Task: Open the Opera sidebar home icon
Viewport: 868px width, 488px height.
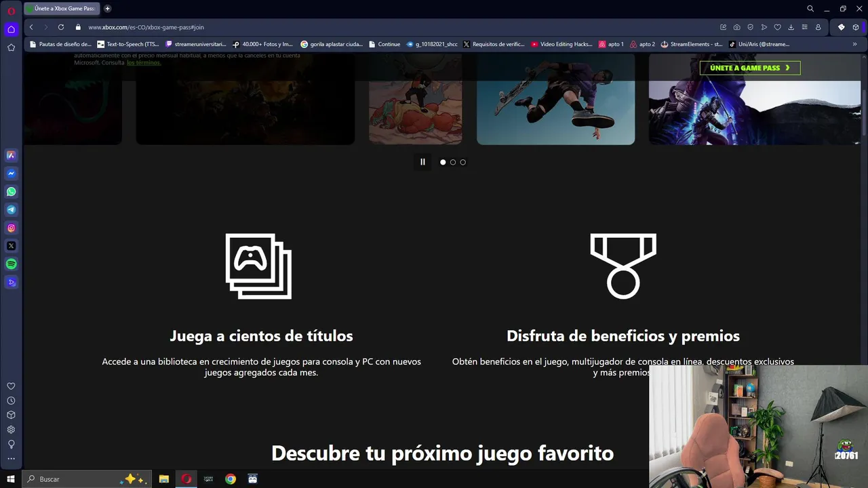Action: point(11,29)
